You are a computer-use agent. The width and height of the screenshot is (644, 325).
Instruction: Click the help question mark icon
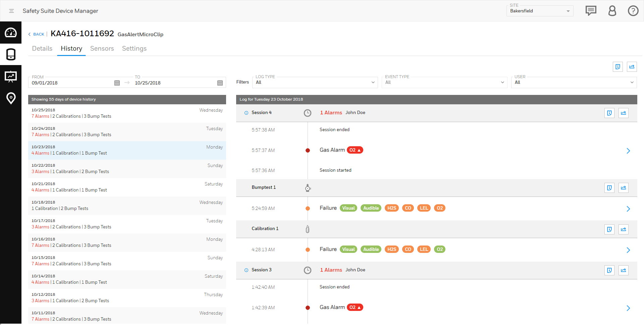click(x=633, y=11)
